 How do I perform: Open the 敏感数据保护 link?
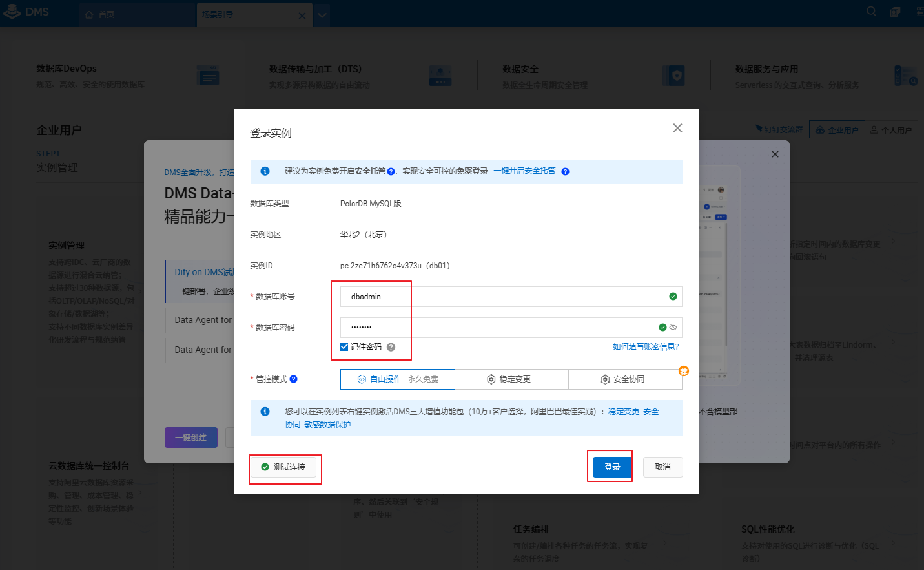[x=327, y=425]
